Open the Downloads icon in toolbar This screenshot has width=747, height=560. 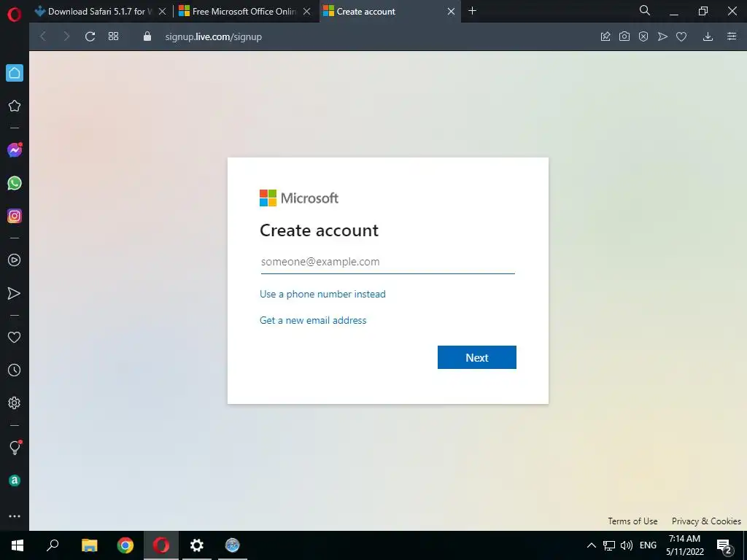tap(708, 36)
